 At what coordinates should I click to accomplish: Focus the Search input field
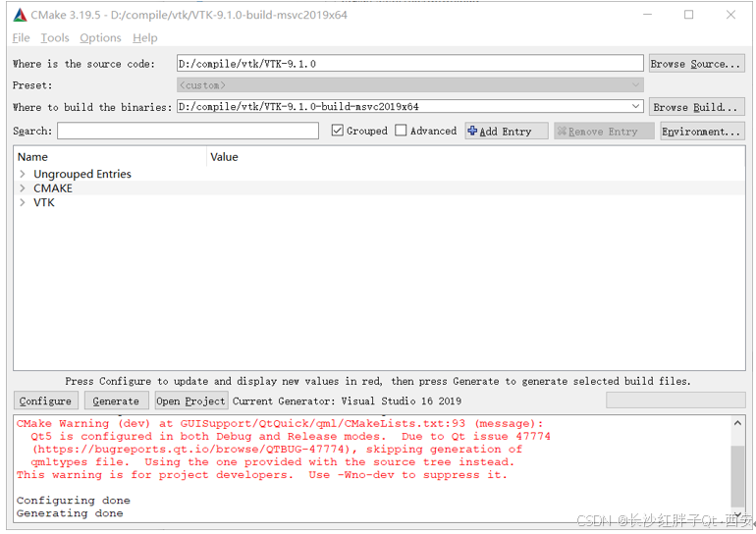[x=189, y=131]
